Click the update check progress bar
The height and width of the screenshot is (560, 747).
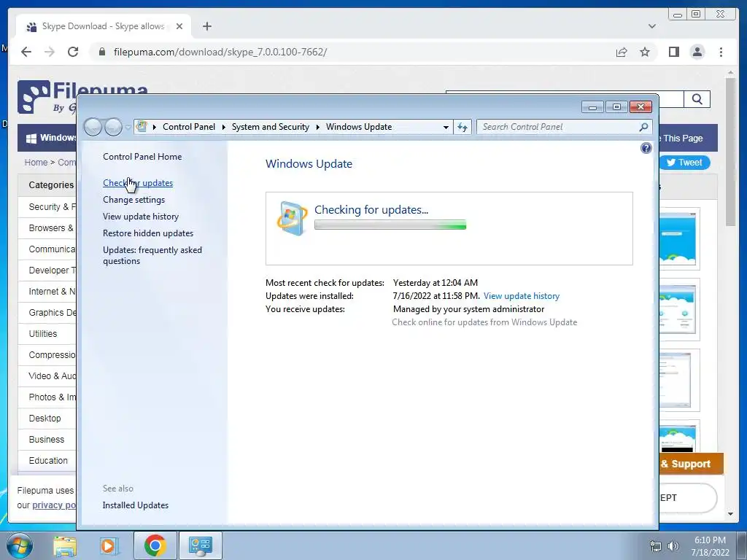[390, 225]
